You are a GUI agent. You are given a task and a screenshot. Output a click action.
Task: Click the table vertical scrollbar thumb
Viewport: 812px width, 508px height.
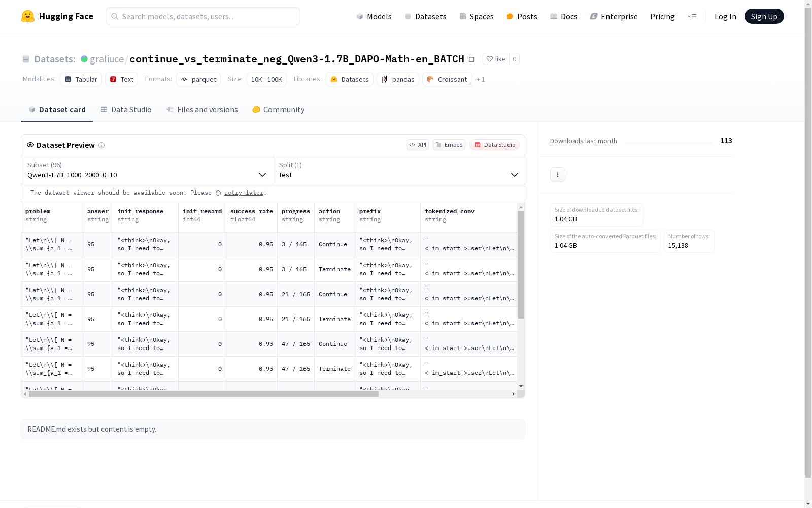coord(521,265)
